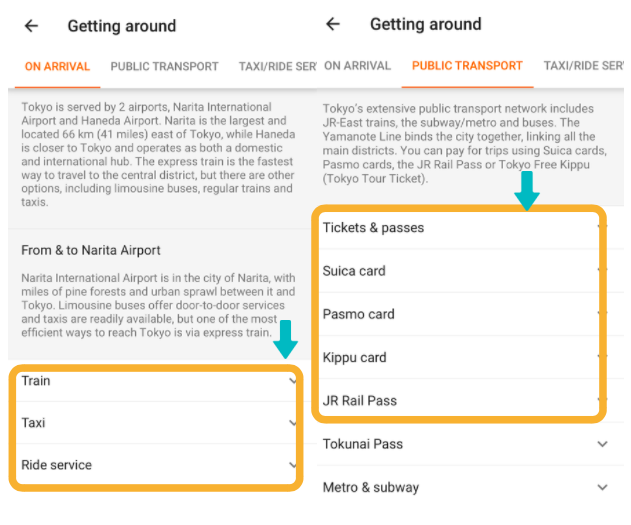Image resolution: width=631 pixels, height=525 pixels.
Task: Select highlighted PUBLIC TRANSPORT tab on right screen
Action: (467, 66)
